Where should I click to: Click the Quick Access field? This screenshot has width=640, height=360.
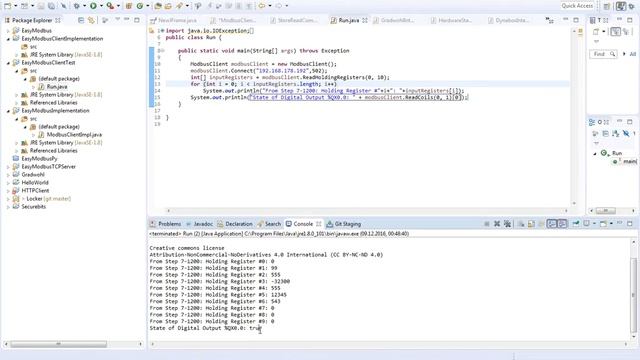pyautogui.click(x=577, y=6)
